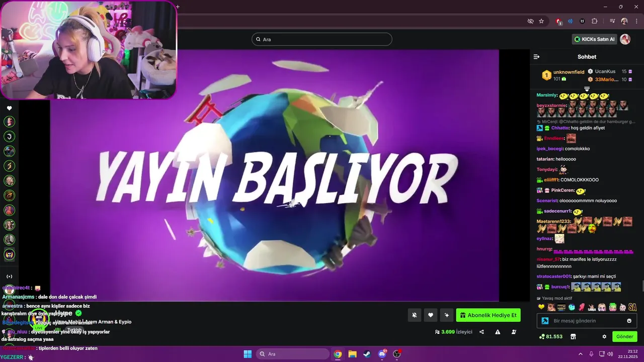
Task: Click 33Mario leaderboard entry
Action: [606, 79]
